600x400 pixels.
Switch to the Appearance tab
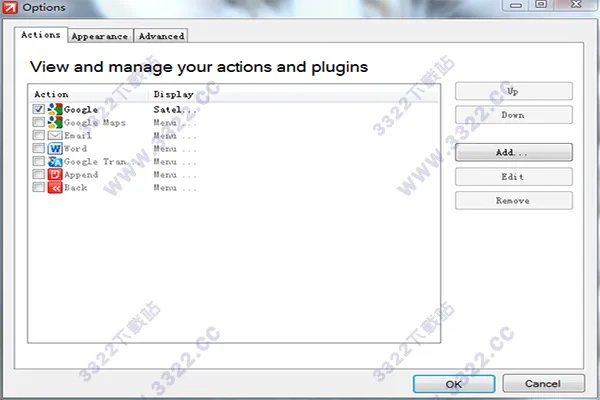(100, 36)
